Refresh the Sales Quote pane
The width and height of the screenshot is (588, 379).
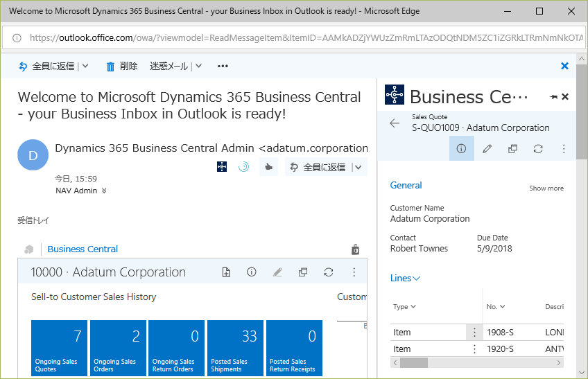point(538,149)
